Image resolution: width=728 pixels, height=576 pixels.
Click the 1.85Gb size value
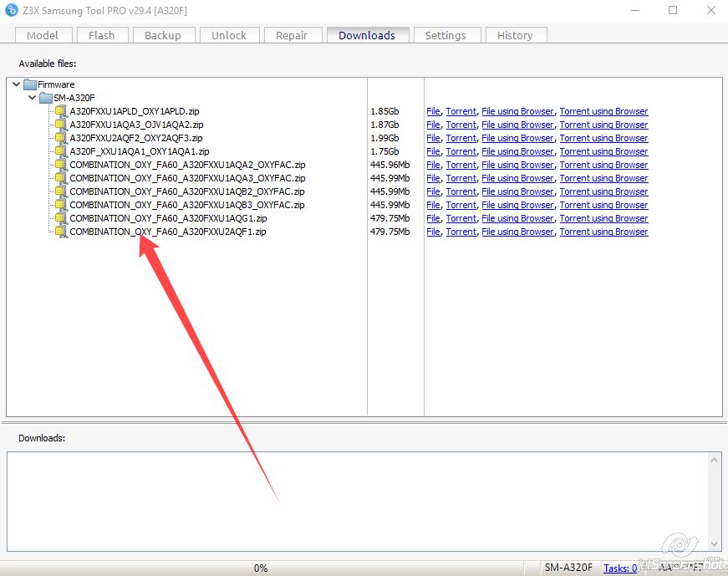(x=384, y=111)
